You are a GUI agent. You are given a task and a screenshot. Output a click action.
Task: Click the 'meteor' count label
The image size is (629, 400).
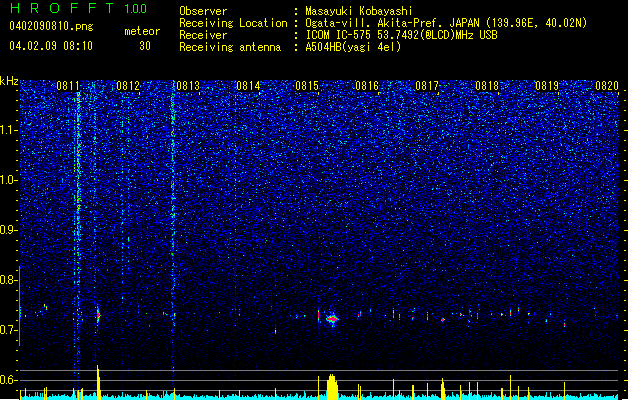pyautogui.click(x=142, y=31)
